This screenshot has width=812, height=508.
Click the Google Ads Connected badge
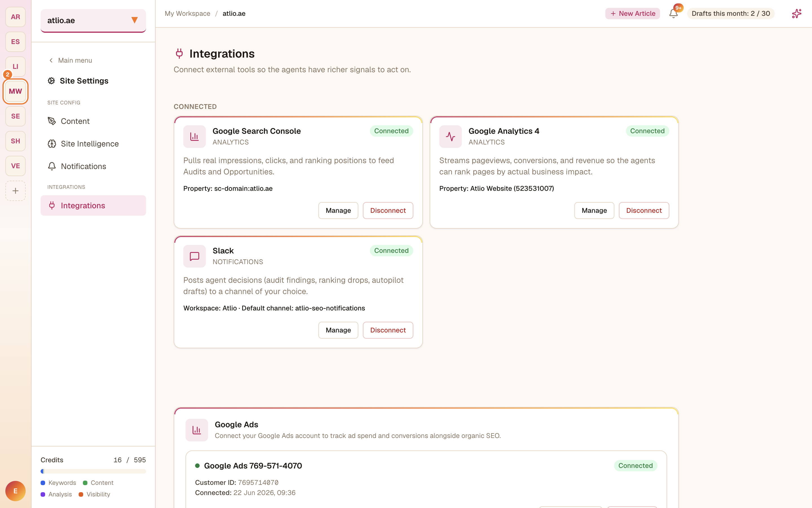636,466
